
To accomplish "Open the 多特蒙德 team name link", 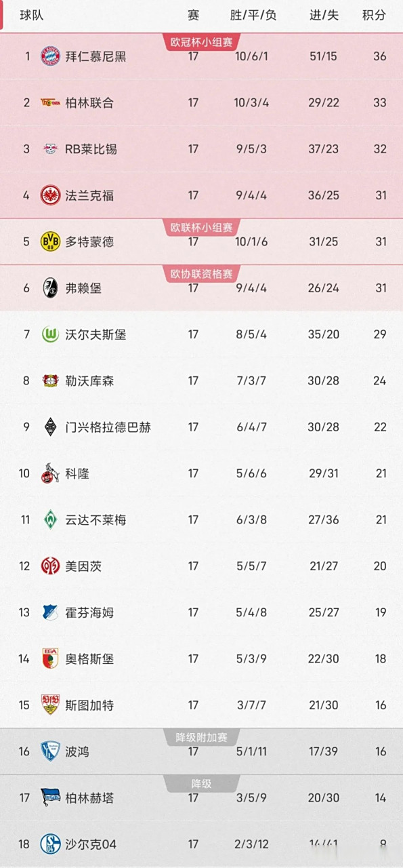I will [x=89, y=241].
